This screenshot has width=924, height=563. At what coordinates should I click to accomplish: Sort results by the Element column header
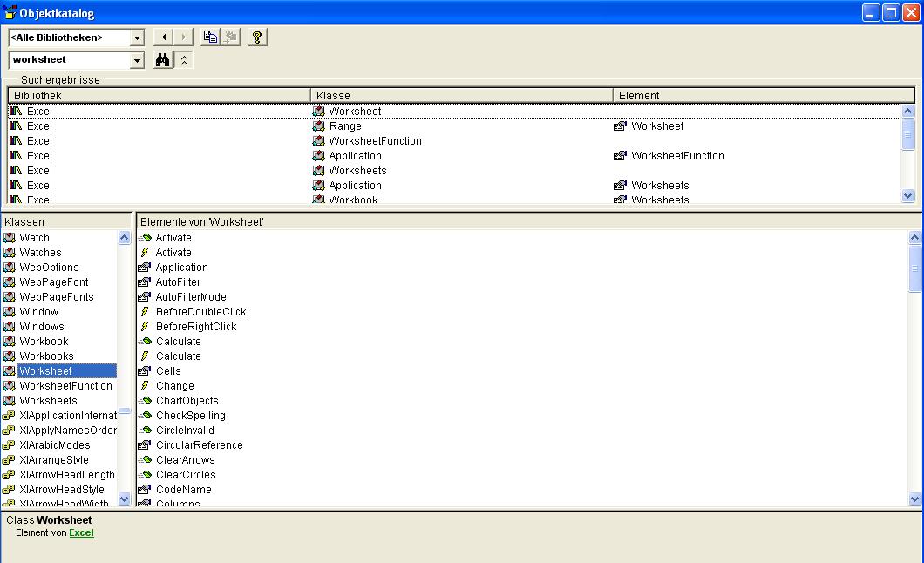click(x=764, y=95)
